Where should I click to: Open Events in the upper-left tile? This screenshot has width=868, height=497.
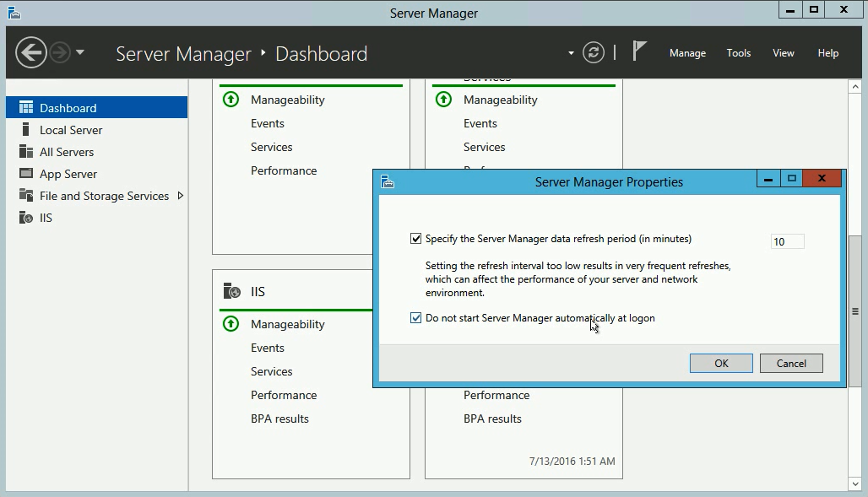(x=268, y=123)
